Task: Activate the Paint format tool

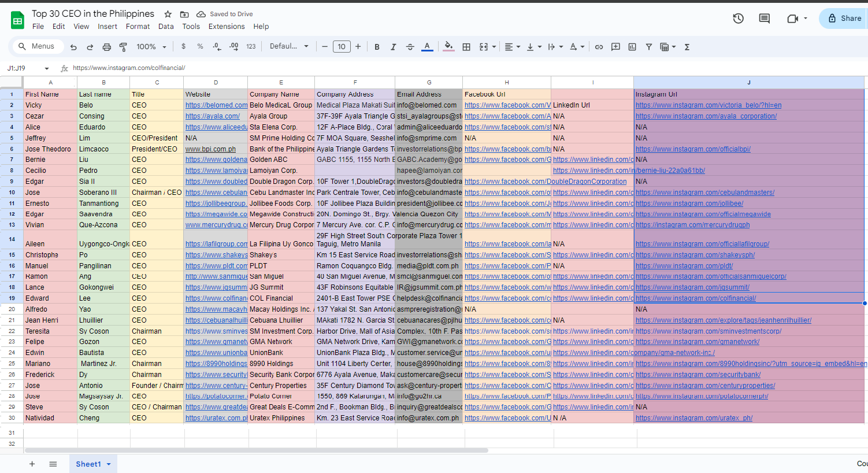Action: [123, 47]
